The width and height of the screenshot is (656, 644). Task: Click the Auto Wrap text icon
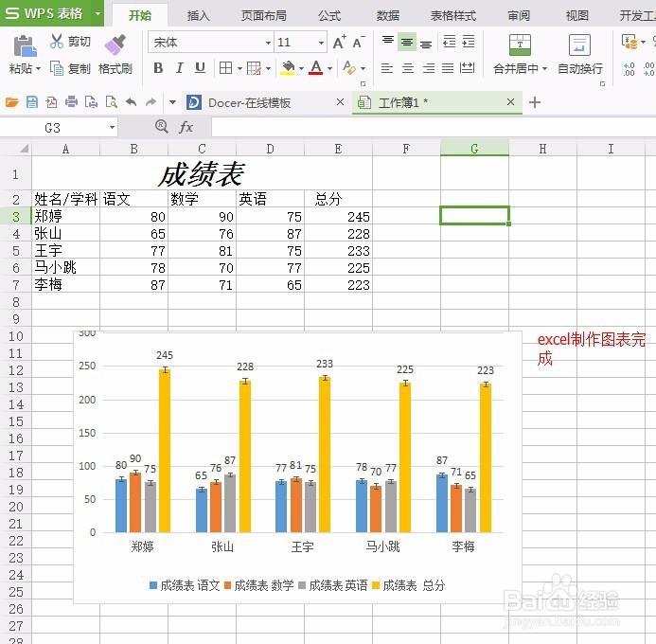[x=580, y=45]
